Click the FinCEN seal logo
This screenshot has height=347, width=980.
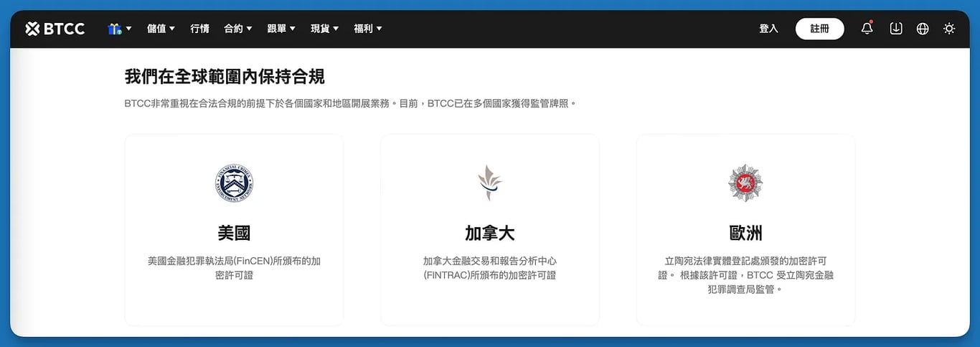point(234,183)
